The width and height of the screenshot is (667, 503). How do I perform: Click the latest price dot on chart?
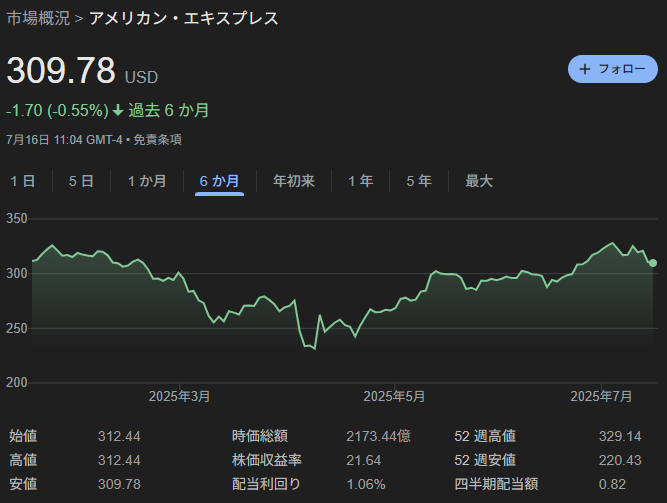coord(653,263)
